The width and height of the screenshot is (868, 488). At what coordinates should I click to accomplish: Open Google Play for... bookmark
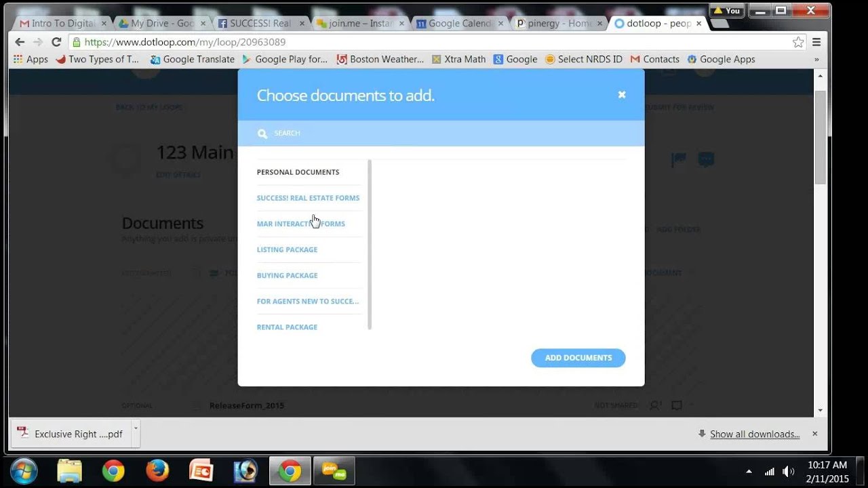285,60
